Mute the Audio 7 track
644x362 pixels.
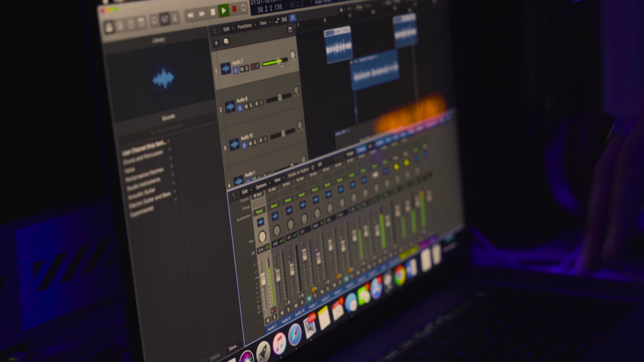(242, 69)
